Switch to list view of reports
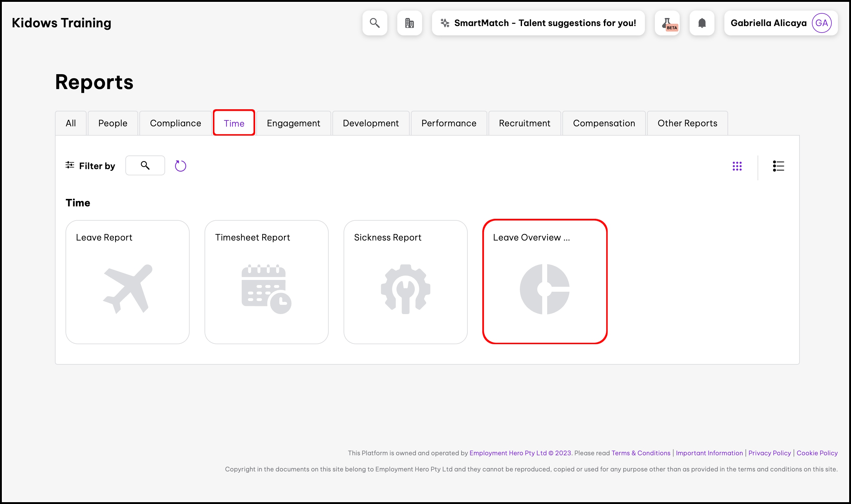This screenshot has width=851, height=504. [x=778, y=166]
